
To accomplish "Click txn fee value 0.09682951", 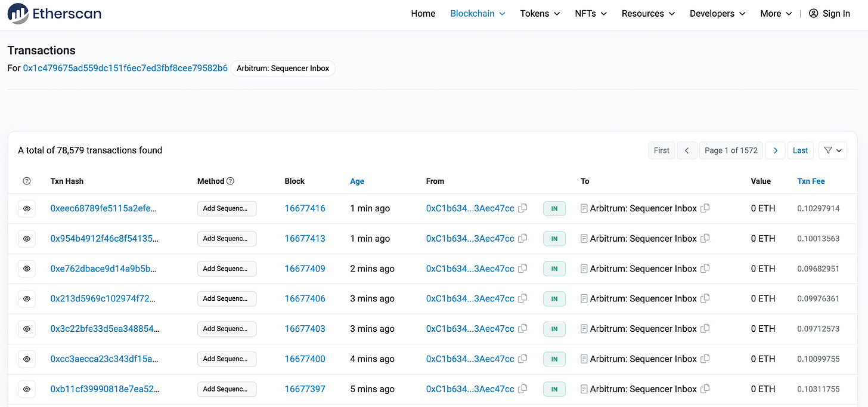I will point(819,269).
